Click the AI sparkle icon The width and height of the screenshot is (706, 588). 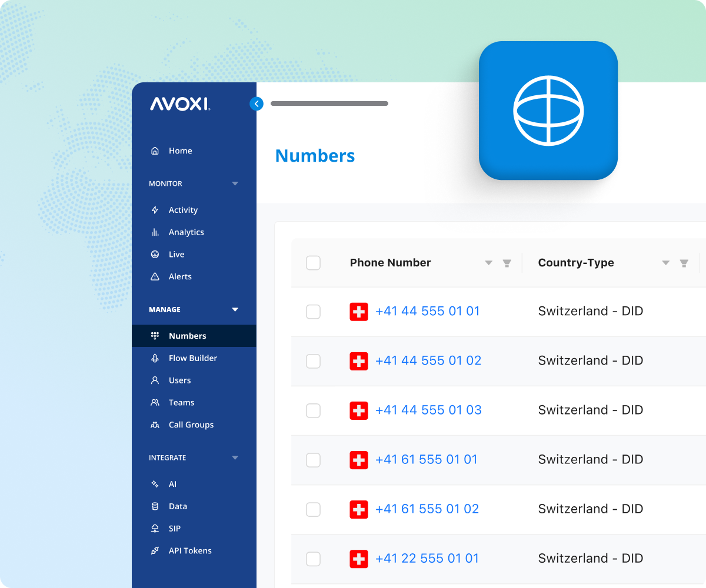click(155, 484)
